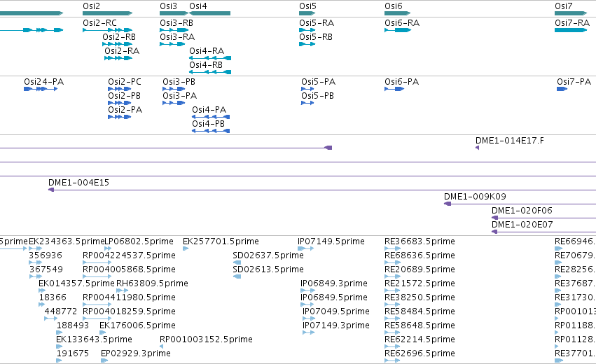
Task: Select EST EK014357.5prime
Action: click(76, 283)
